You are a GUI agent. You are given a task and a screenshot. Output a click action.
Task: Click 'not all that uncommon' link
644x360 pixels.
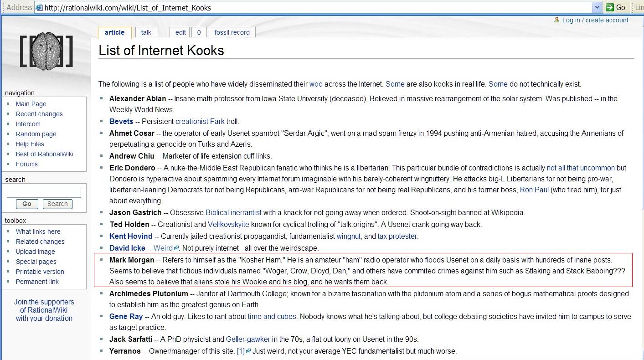click(581, 168)
